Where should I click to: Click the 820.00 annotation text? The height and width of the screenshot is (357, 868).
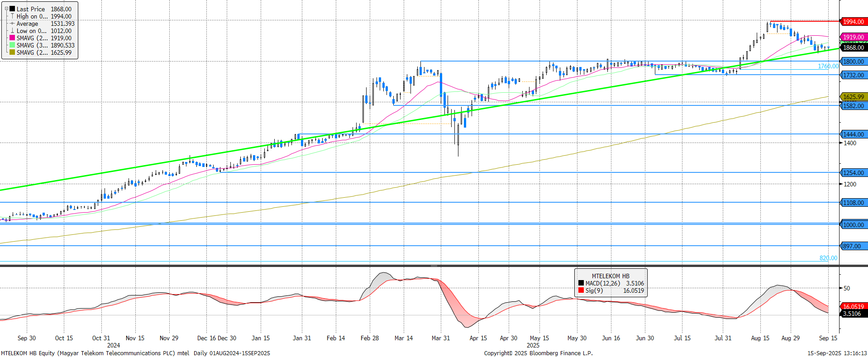pyautogui.click(x=828, y=258)
